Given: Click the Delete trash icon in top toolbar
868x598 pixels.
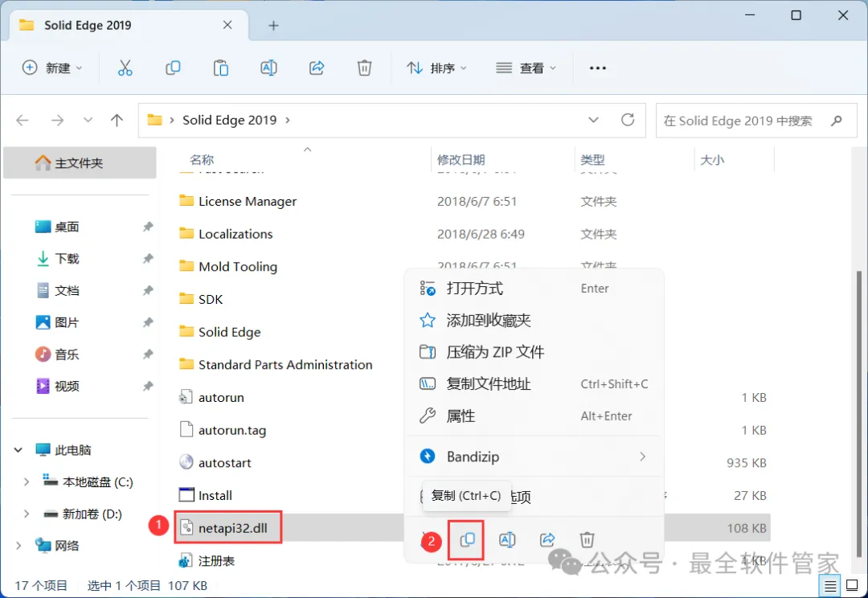Looking at the screenshot, I should click(364, 68).
